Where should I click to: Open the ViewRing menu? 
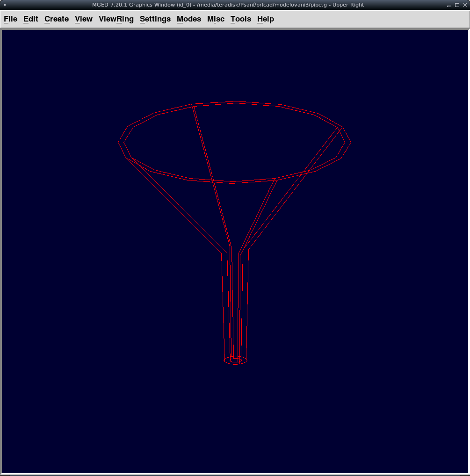click(116, 19)
